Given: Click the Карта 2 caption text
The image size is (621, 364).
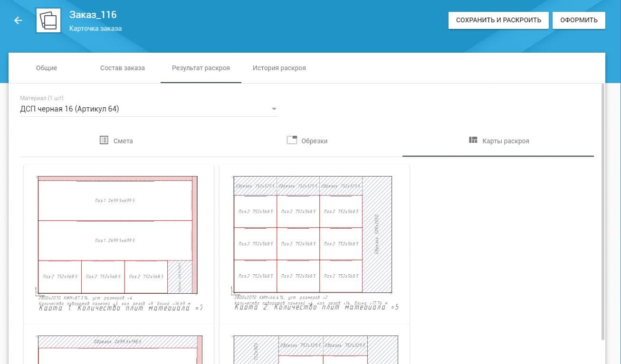Looking at the screenshot, I should click(316, 307).
